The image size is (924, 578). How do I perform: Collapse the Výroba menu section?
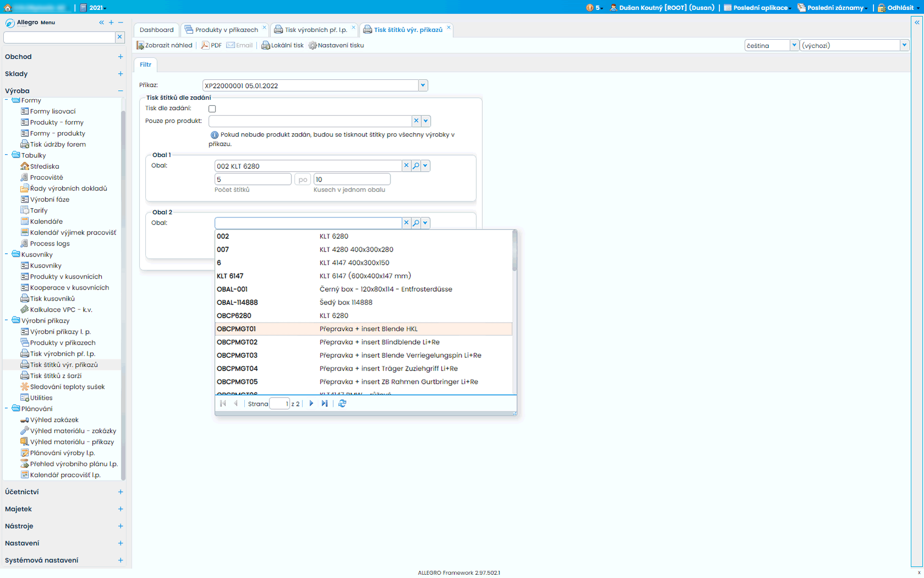click(120, 91)
